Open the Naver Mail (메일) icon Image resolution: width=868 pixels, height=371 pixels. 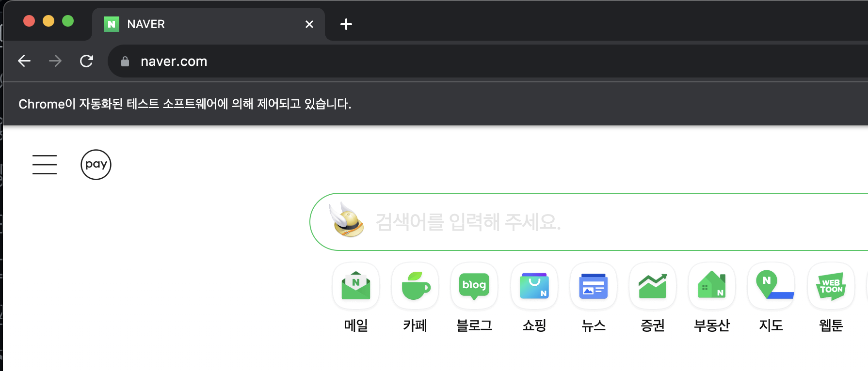(356, 286)
